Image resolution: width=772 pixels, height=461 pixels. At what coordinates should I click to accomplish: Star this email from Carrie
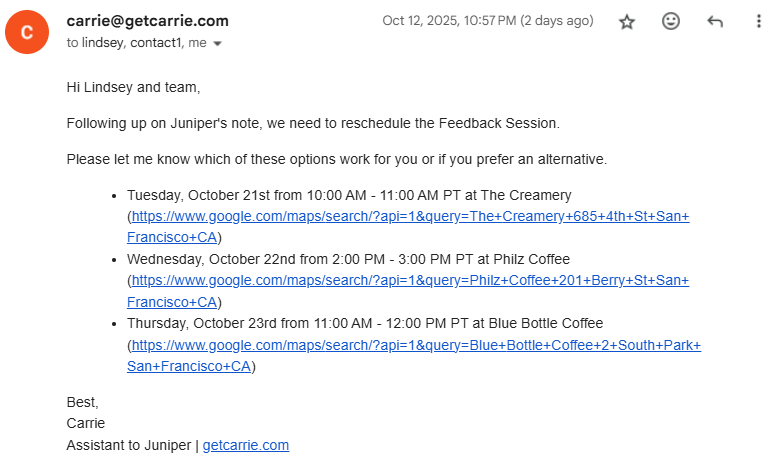coord(627,22)
